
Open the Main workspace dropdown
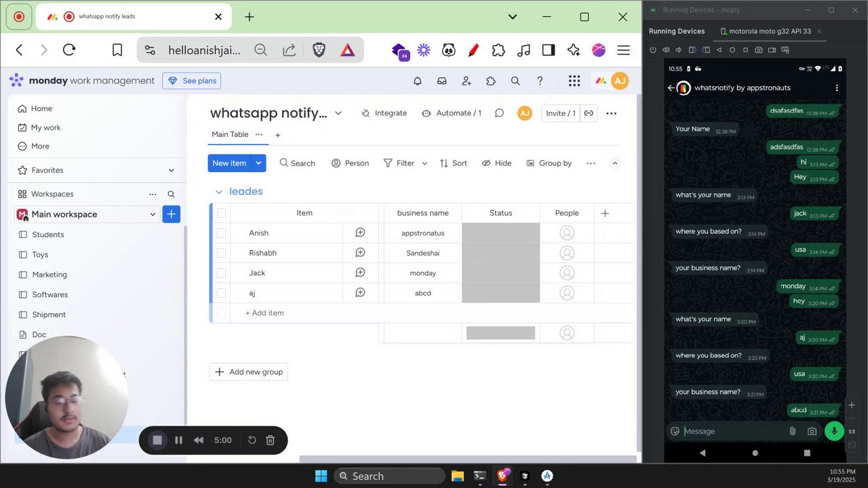153,214
